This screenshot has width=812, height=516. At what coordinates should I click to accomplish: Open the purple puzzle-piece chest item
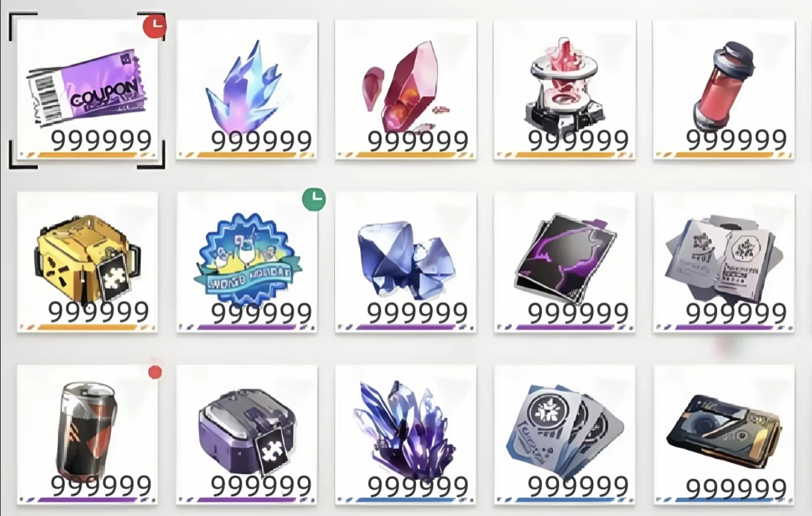coord(247,435)
